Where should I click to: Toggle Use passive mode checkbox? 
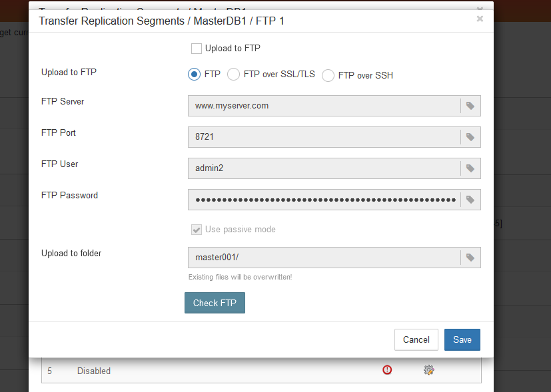pyautogui.click(x=197, y=230)
